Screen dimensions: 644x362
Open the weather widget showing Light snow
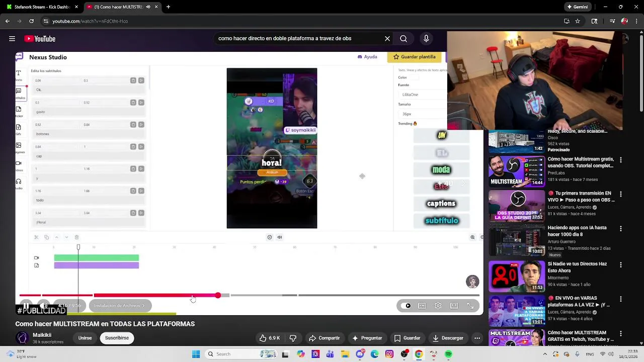(x=20, y=354)
